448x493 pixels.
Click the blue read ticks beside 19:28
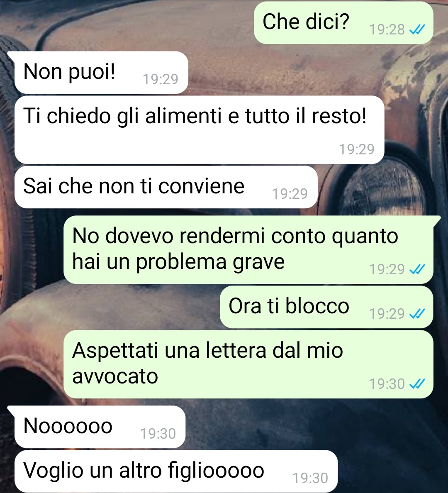pos(417,29)
